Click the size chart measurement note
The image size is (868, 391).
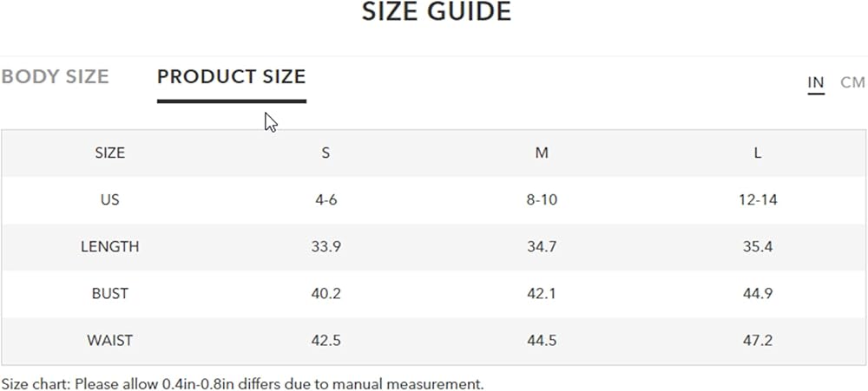[x=242, y=382]
